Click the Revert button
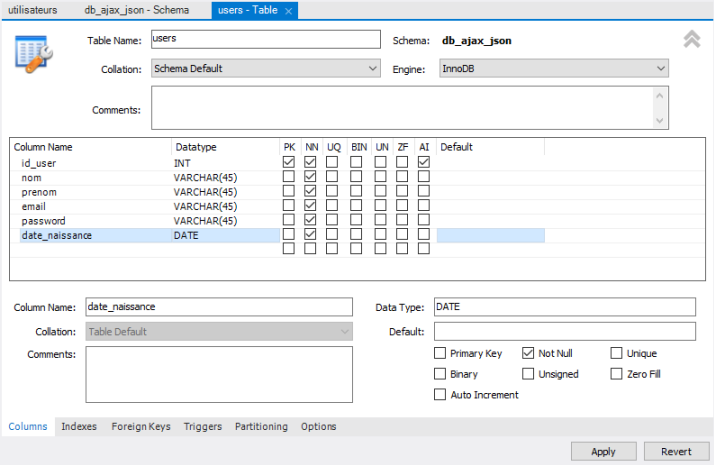This screenshot has height=465, width=714. point(677,451)
